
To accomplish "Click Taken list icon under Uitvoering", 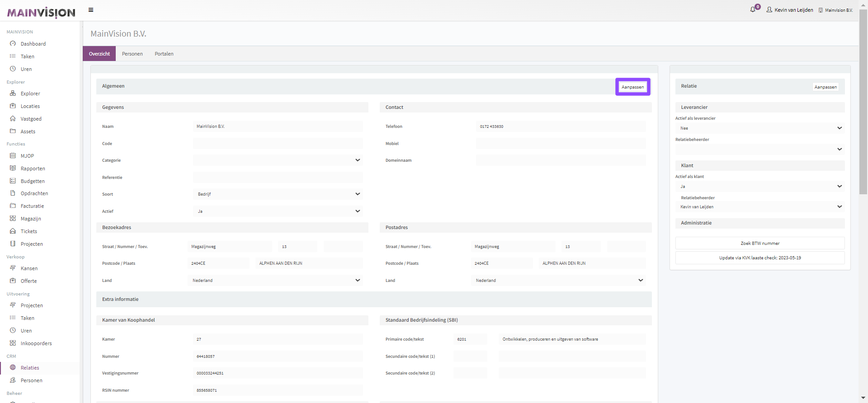I will pyautogui.click(x=13, y=318).
